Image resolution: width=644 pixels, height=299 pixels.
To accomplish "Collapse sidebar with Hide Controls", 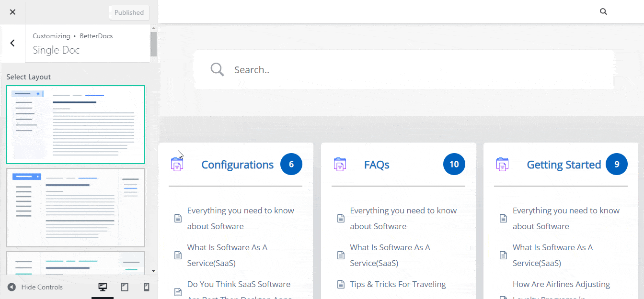I will coord(36,287).
